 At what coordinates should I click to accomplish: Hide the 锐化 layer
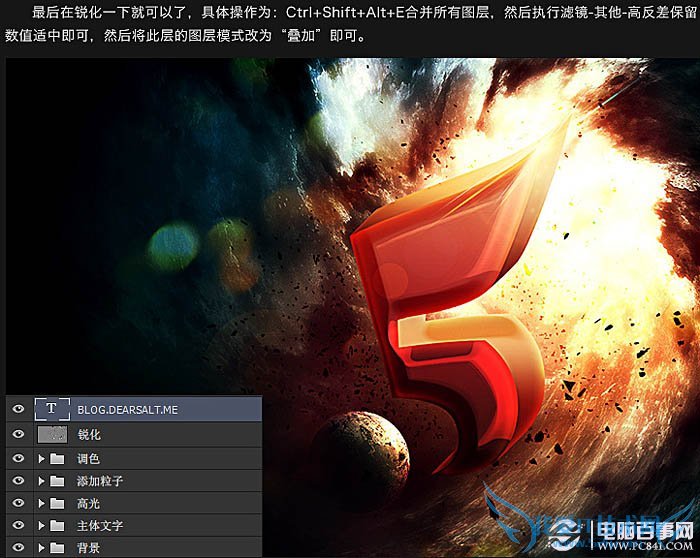[x=18, y=434]
